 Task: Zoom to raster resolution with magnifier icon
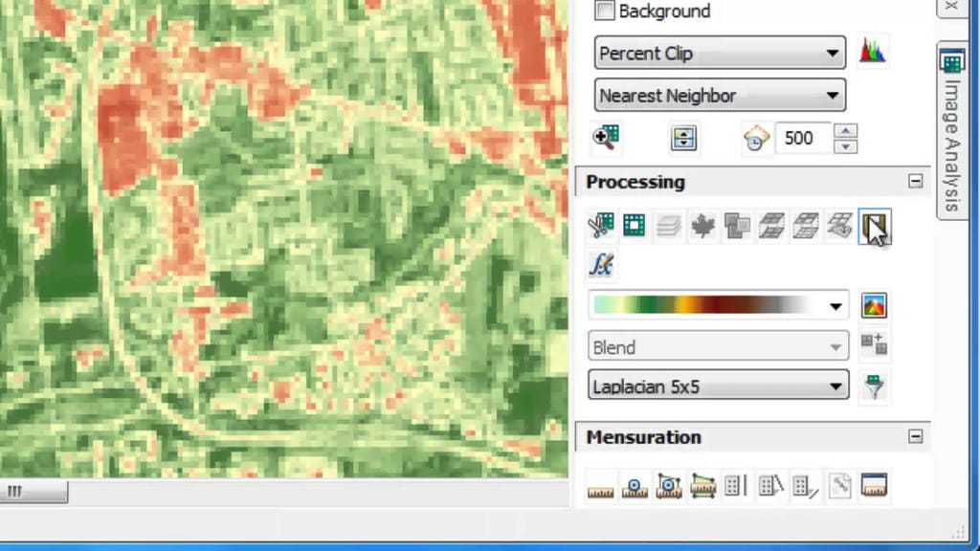pos(607,138)
